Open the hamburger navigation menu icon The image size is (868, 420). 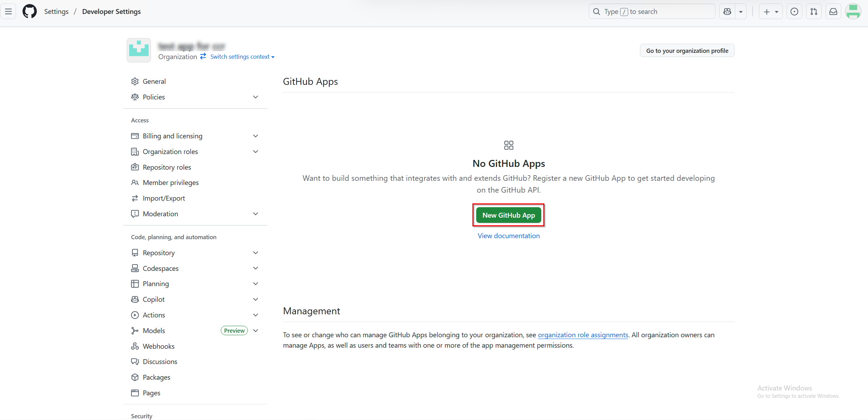click(8, 11)
